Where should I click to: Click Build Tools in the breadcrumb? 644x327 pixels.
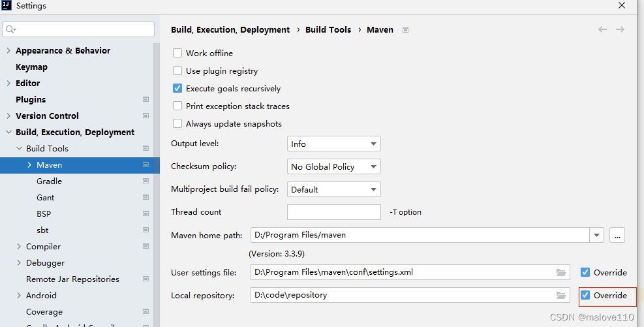[x=328, y=30]
